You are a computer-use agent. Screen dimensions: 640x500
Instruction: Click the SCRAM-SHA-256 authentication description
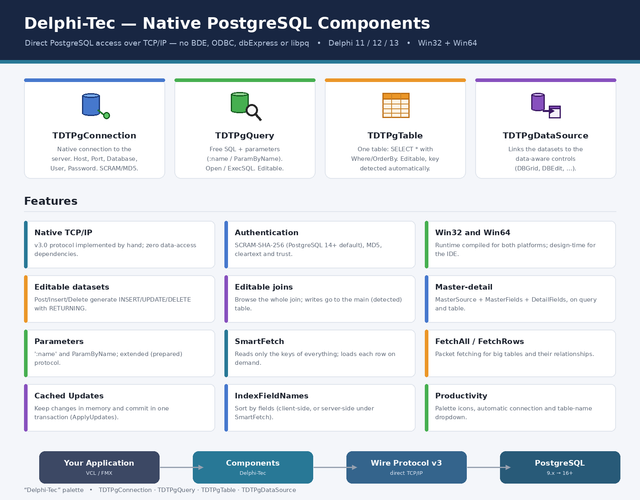(x=308, y=249)
